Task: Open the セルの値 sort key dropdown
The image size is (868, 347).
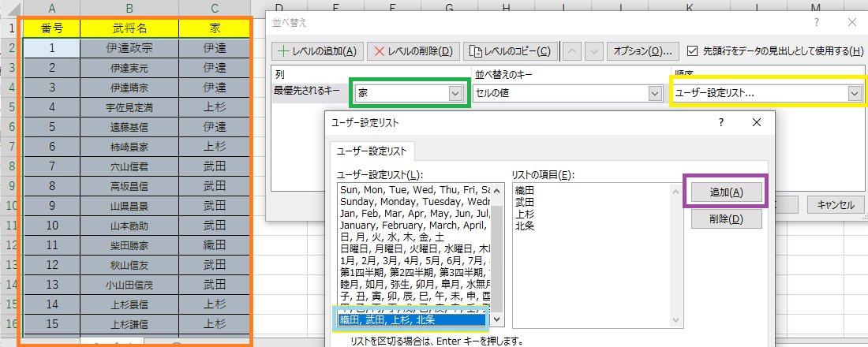Action: click(x=656, y=94)
